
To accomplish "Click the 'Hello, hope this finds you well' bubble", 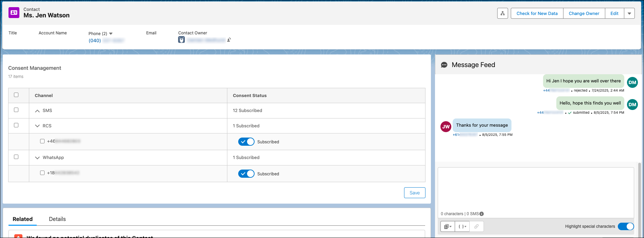I will (590, 103).
